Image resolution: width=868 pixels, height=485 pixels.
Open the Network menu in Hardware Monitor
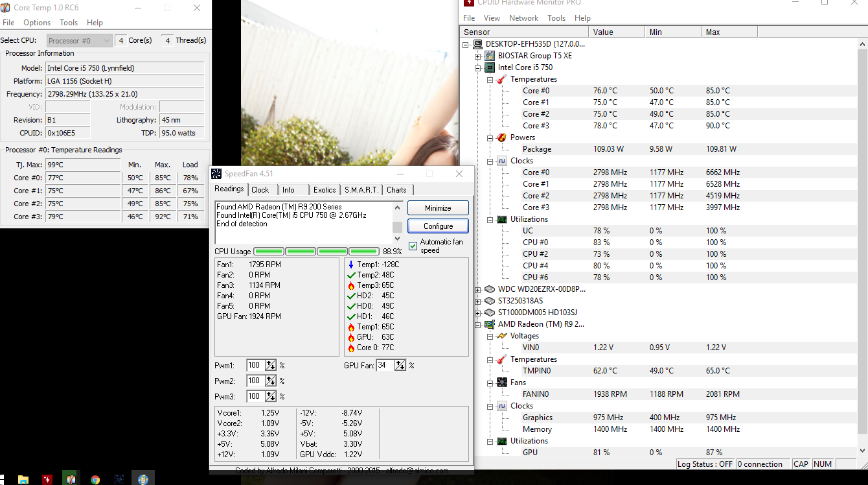pos(523,18)
